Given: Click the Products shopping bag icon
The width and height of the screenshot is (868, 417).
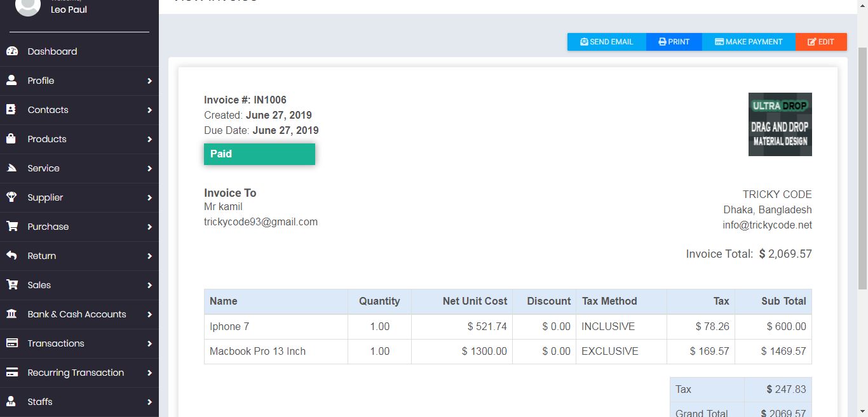Looking at the screenshot, I should (x=11, y=139).
